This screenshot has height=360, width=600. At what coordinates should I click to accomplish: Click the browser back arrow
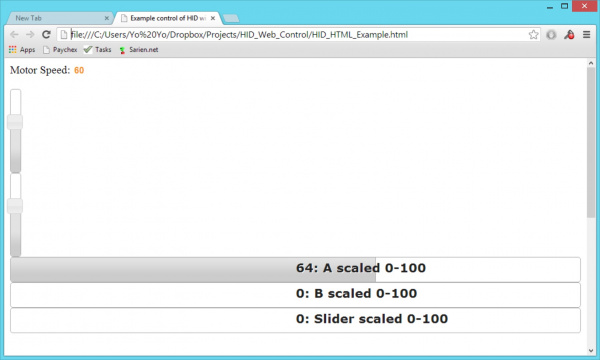14,34
